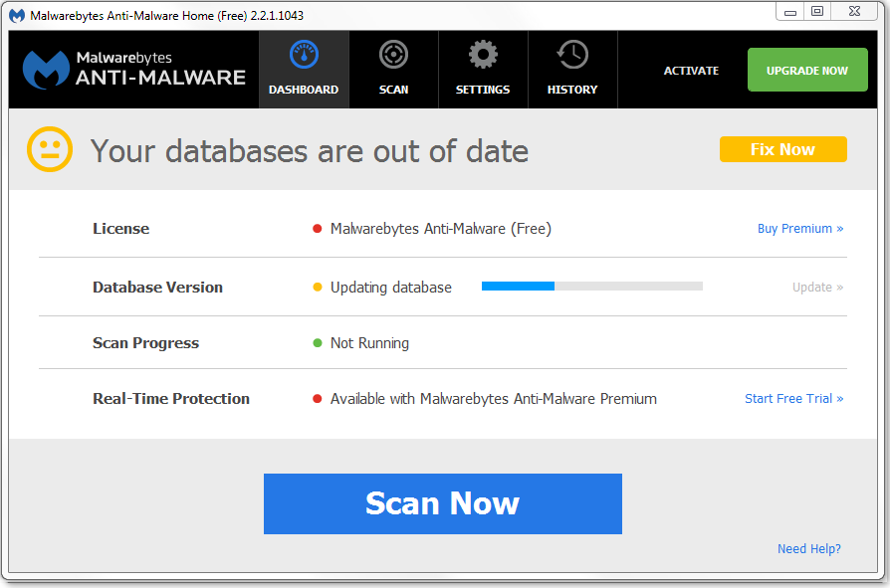Viewport: 890px width, 588px height.
Task: Click the yellow Database Version status dot
Action: click(318, 287)
